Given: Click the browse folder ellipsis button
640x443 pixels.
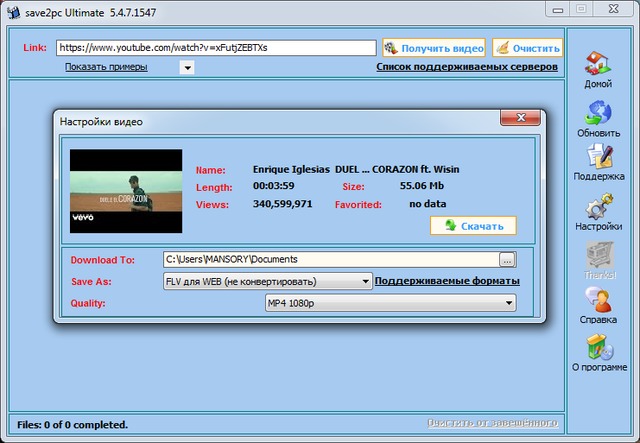Looking at the screenshot, I should click(508, 260).
